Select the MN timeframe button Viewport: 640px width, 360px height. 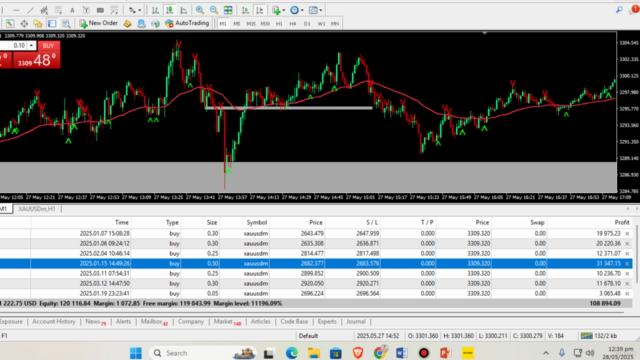click(x=335, y=24)
